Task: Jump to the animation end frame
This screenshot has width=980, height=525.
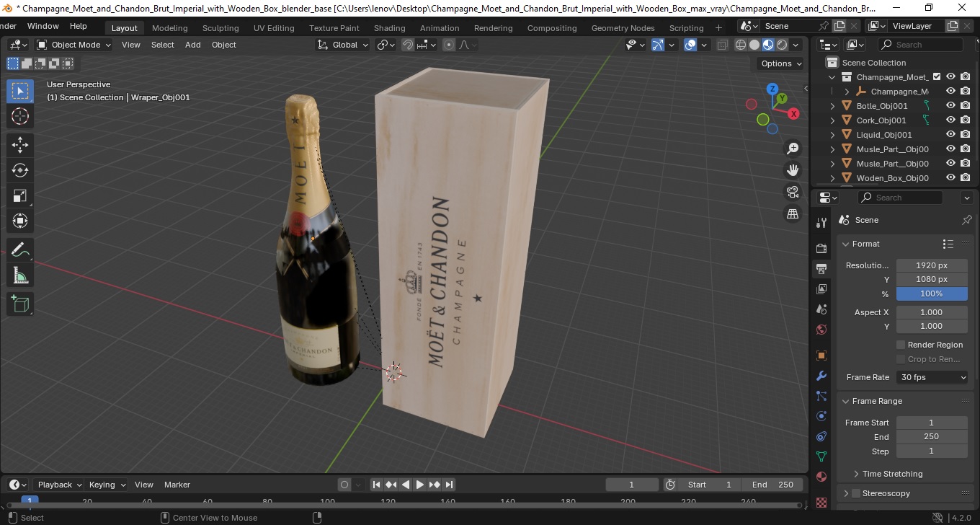Action: tap(449, 485)
